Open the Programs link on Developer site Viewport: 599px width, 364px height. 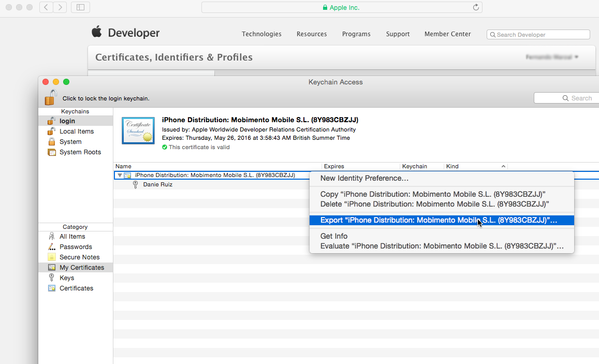coord(356,34)
